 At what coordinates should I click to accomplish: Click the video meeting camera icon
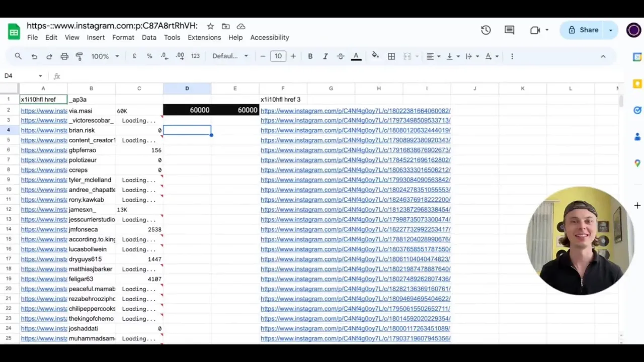[535, 30]
